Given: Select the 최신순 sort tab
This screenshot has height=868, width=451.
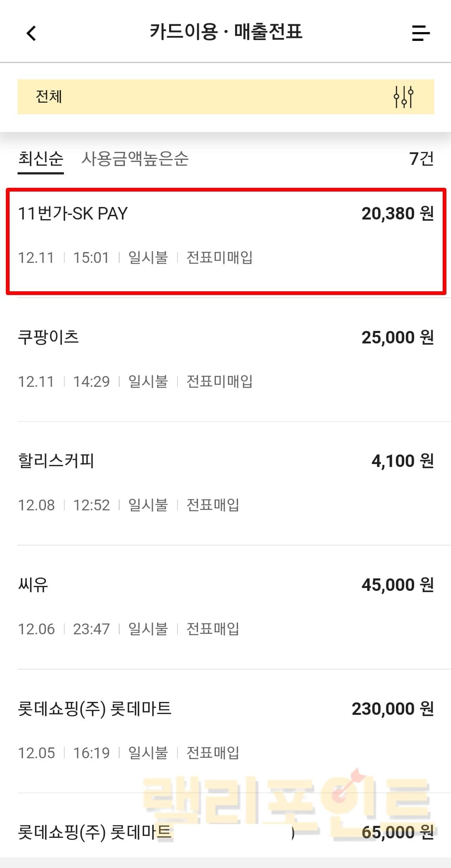Looking at the screenshot, I should (x=41, y=159).
